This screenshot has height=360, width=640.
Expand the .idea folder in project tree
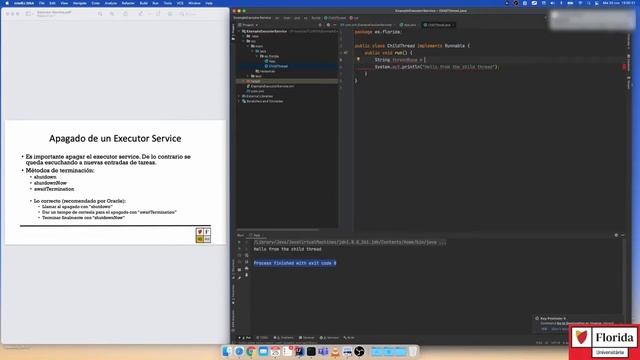pos(243,36)
